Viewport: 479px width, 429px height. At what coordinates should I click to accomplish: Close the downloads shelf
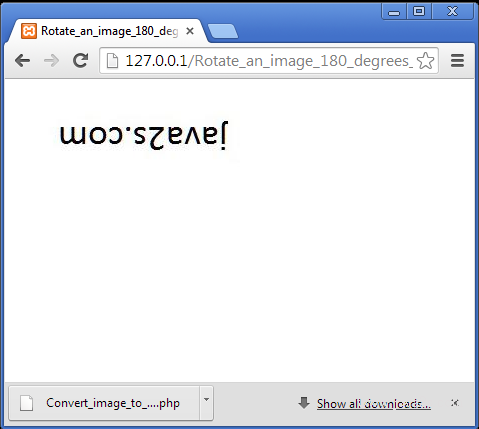pos(455,403)
